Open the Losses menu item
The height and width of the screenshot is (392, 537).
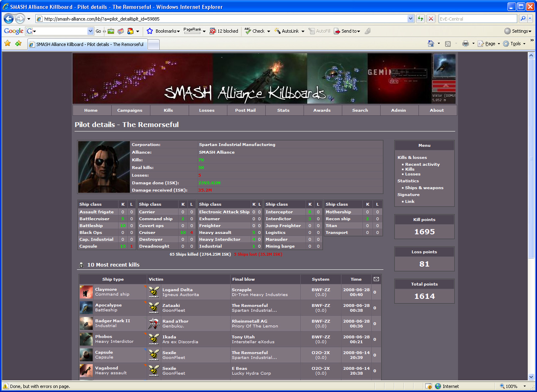[207, 110]
